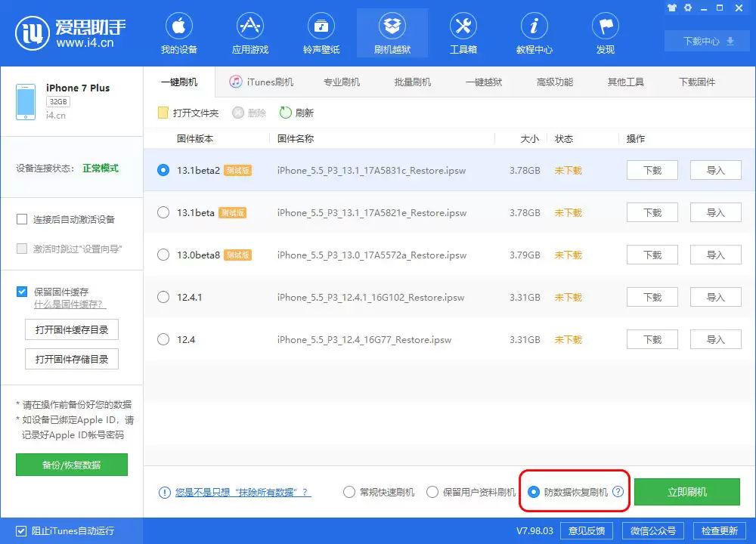
Task: Click 打开固件存储目录 button
Action: coord(72,360)
